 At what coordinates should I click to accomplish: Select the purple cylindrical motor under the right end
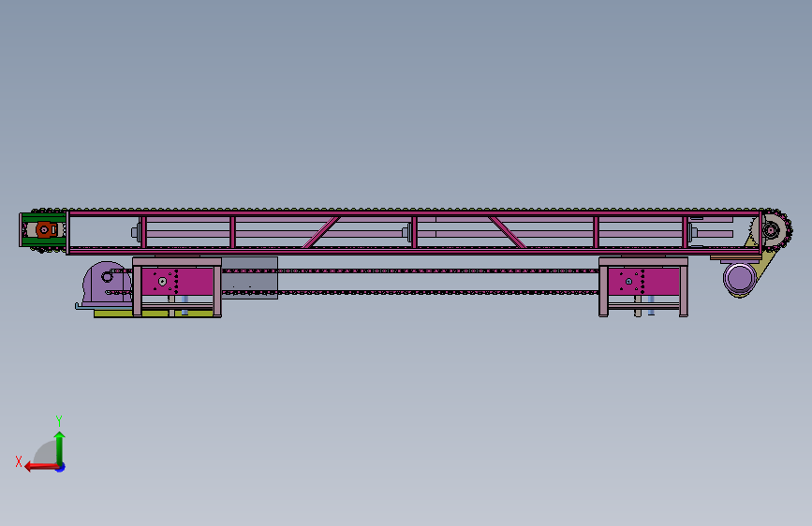(x=739, y=279)
